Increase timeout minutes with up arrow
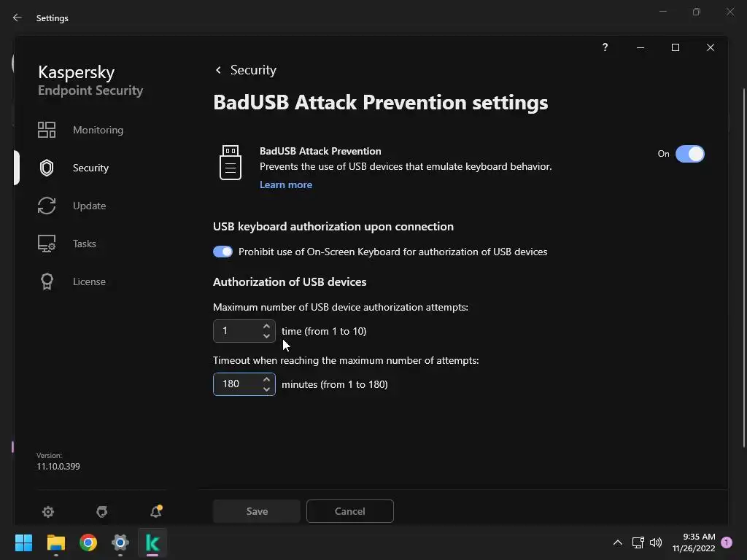747x560 pixels. tap(266, 379)
